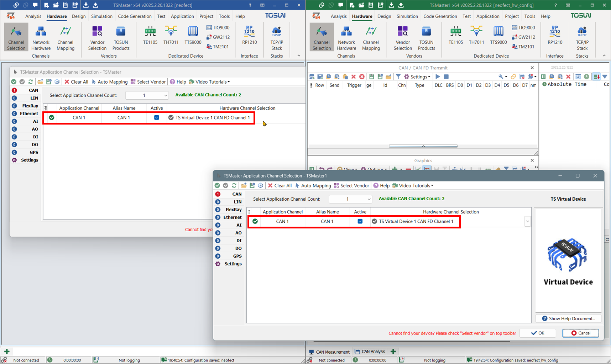Click Cancel in TSMaster1 channel selection dialog
This screenshot has width=611, height=364.
581,333
